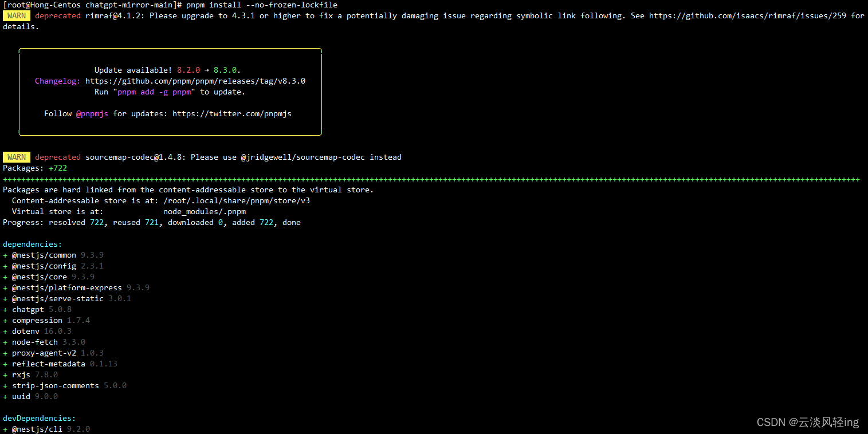Viewport: 868px width, 434px height.
Task: Click the @pnpmjs handle in update box
Action: (x=92, y=113)
